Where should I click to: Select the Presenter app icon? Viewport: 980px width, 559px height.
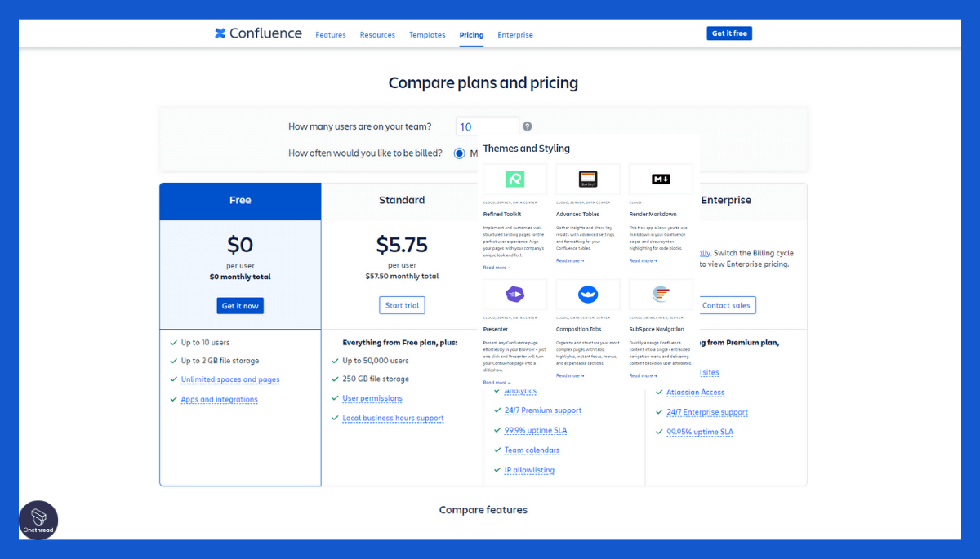click(x=514, y=294)
